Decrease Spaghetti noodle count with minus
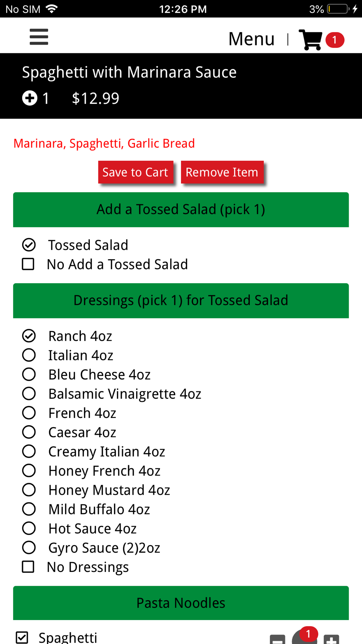 [x=277, y=639]
